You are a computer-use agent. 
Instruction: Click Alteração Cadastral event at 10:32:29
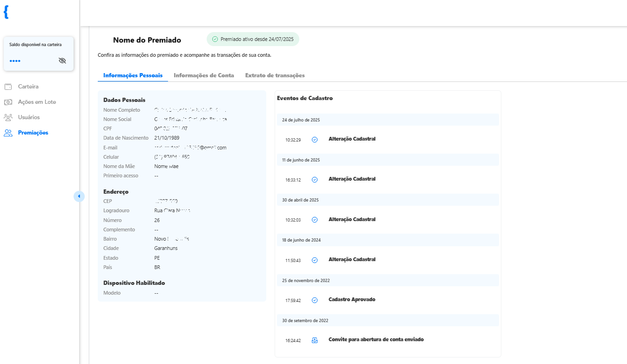pos(352,139)
